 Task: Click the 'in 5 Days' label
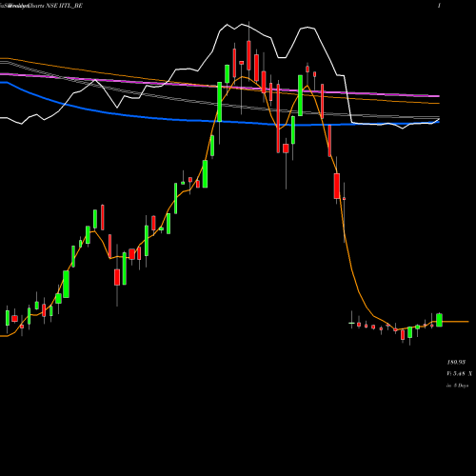(x=457, y=386)
